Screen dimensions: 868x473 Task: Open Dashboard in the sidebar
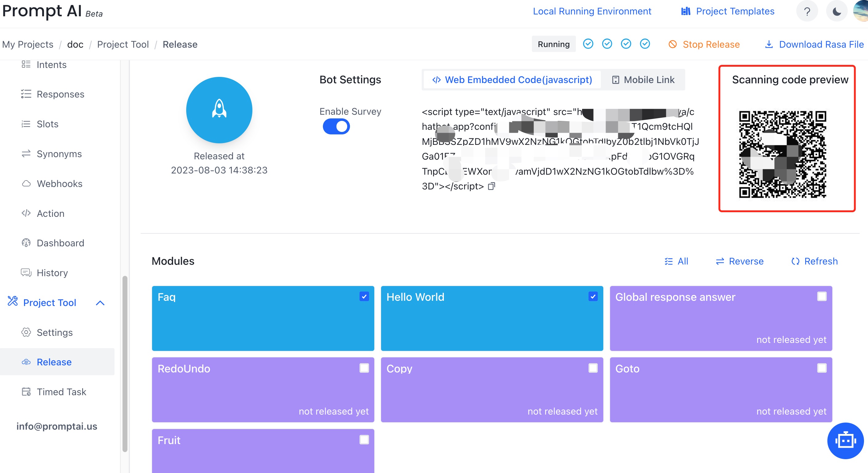point(60,243)
